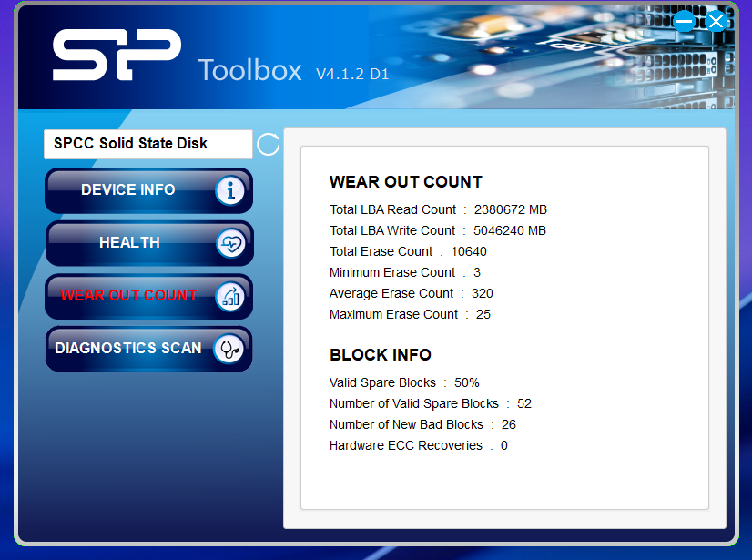Select the WEAR OUT COUNT label in sidebar
The image size is (752, 560).
coord(128,295)
